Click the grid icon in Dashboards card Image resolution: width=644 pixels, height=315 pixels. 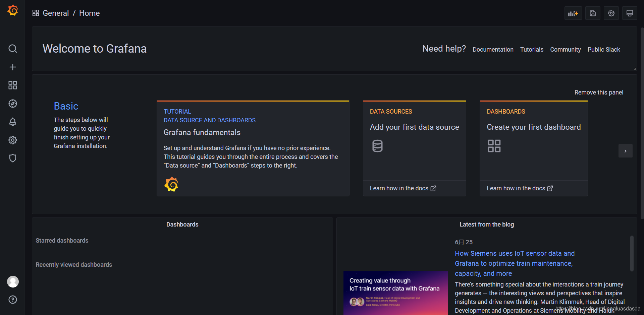click(494, 146)
